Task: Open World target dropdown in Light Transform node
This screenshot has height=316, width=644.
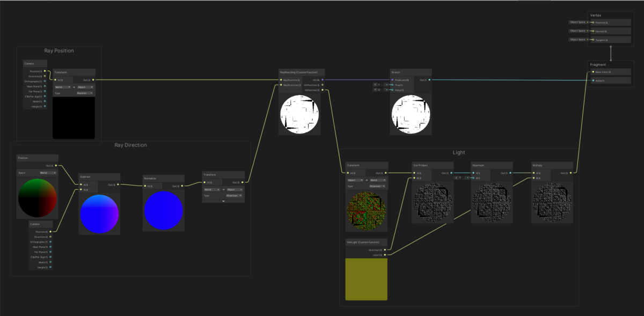Action: click(x=378, y=180)
